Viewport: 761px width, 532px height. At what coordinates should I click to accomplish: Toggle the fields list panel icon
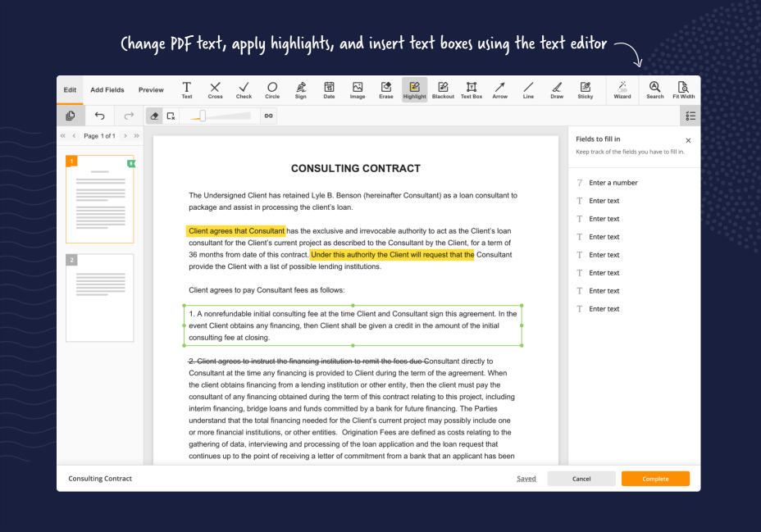[x=690, y=116]
